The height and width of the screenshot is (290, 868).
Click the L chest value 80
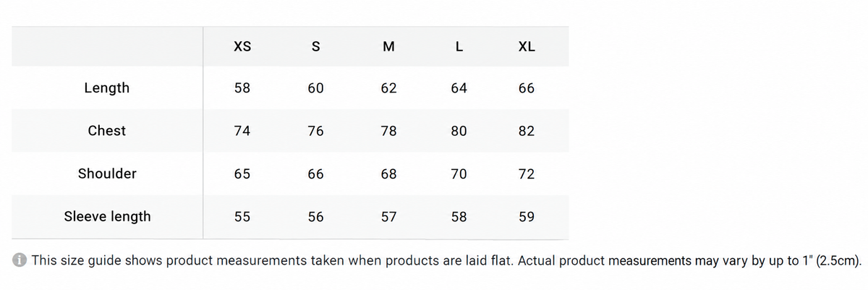(459, 131)
